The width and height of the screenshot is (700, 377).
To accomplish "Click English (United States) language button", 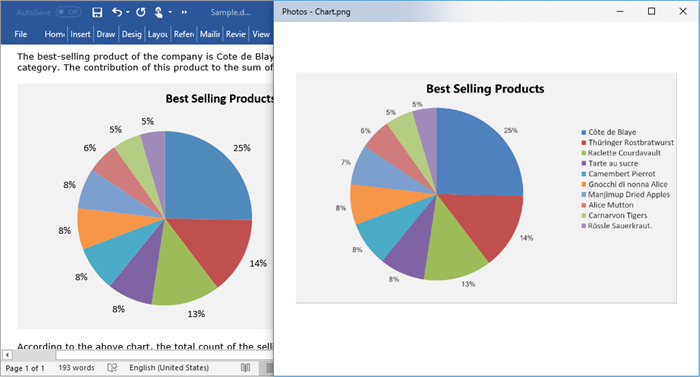I will coord(169,368).
